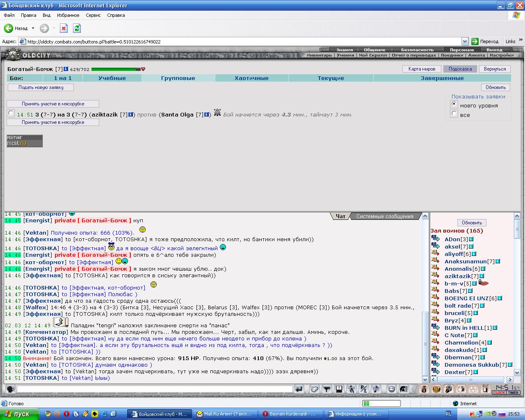Open the address bar dropdown arrow
The height and width of the screenshot is (420, 525).
(465, 41)
